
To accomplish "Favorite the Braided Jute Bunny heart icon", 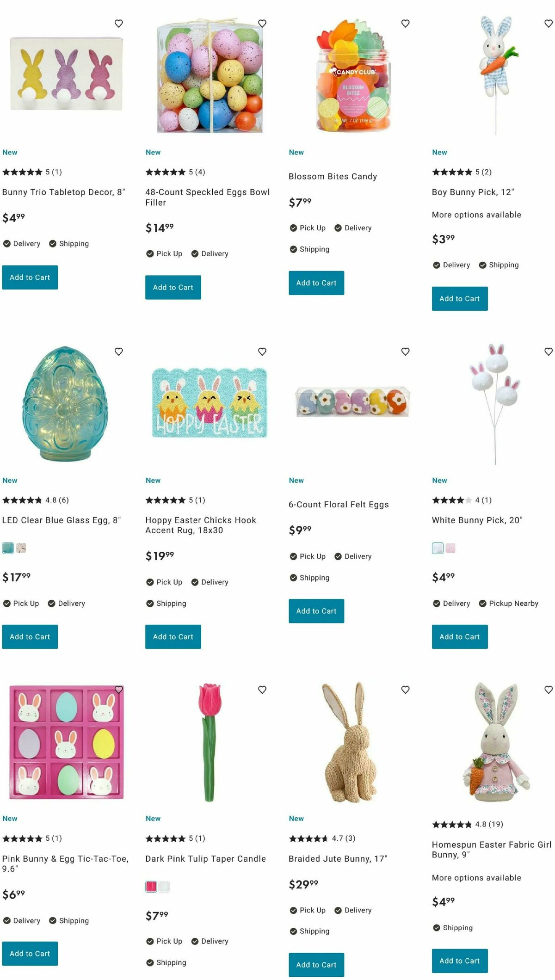I will pos(406,690).
